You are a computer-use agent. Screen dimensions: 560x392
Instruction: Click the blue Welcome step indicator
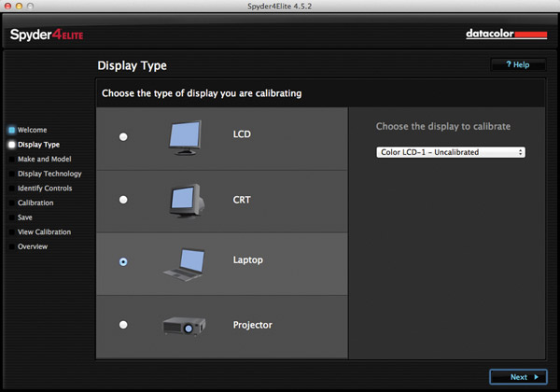pyautogui.click(x=12, y=130)
